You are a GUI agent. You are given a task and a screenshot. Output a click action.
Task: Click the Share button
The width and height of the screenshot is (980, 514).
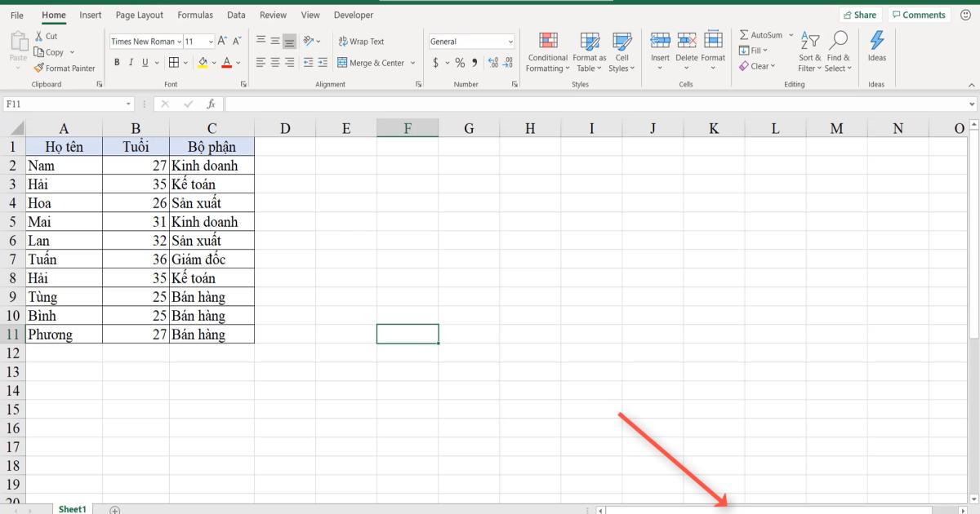coord(861,14)
